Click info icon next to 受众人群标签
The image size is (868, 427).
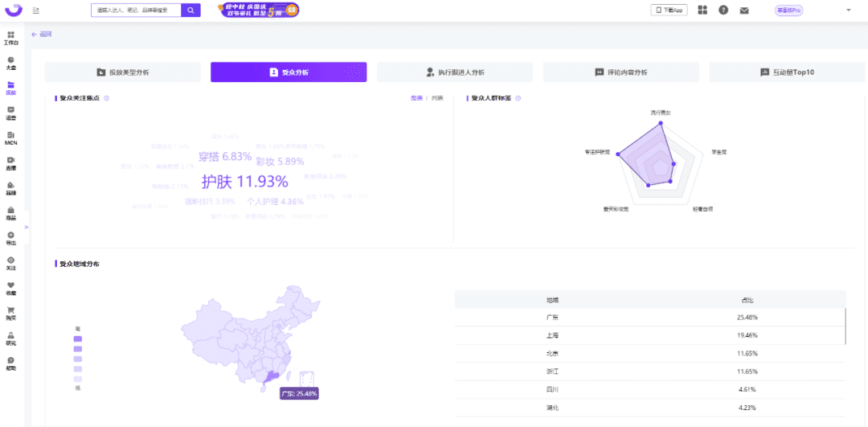pyautogui.click(x=518, y=98)
